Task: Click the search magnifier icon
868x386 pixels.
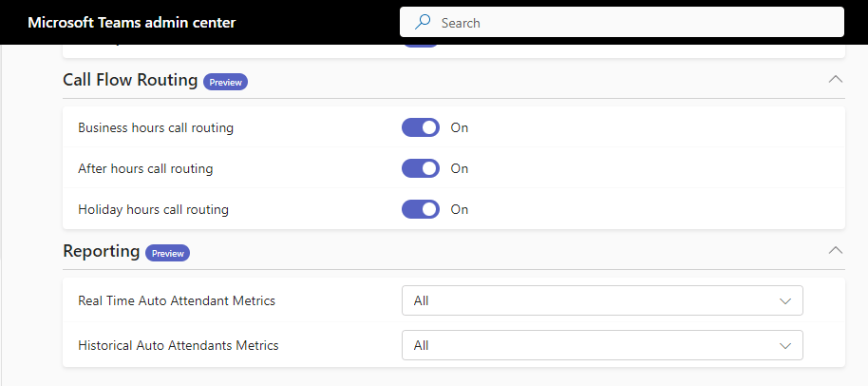Action: 423,22
